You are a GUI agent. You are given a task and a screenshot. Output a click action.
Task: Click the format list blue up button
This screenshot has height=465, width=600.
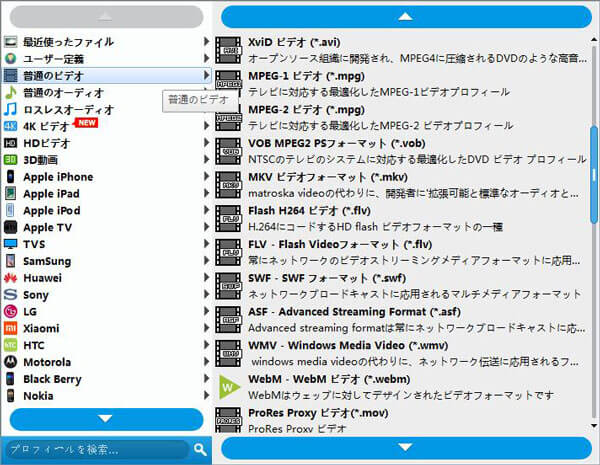(406, 16)
